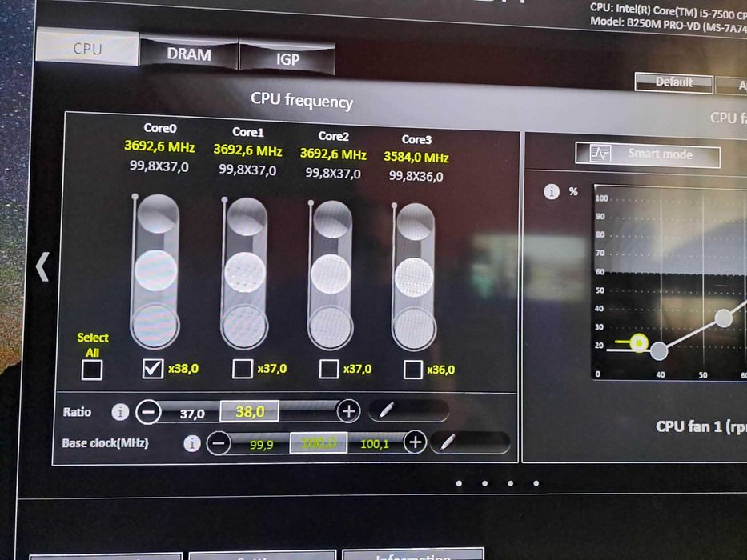The height and width of the screenshot is (560, 747).
Task: Click the Core1 99,8X37,0 multiplier text
Action: 247,170
